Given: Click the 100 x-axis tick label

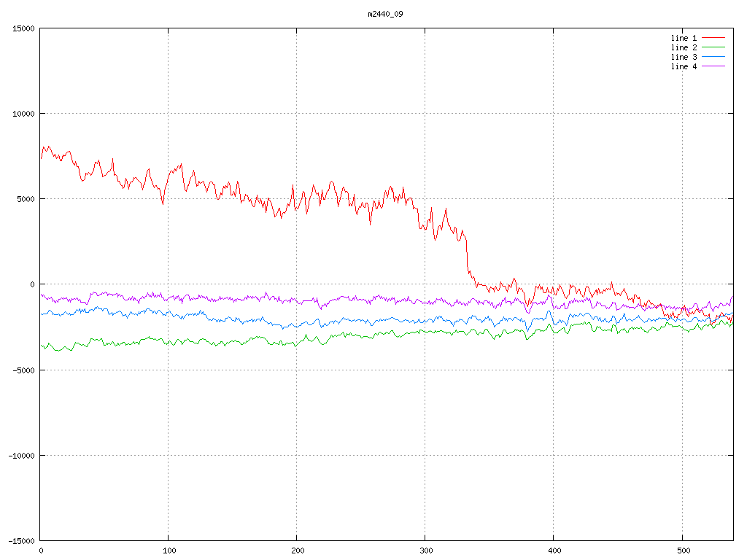Looking at the screenshot, I should [169, 551].
